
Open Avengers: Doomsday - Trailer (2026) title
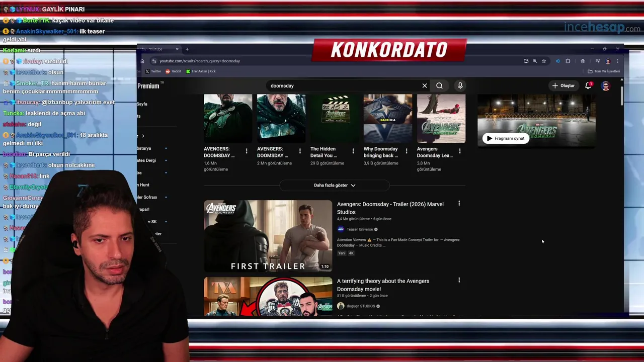[x=390, y=208]
